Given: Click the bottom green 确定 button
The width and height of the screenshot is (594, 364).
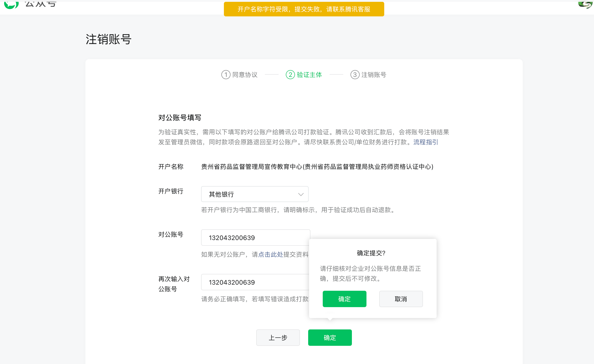Looking at the screenshot, I should (330, 338).
